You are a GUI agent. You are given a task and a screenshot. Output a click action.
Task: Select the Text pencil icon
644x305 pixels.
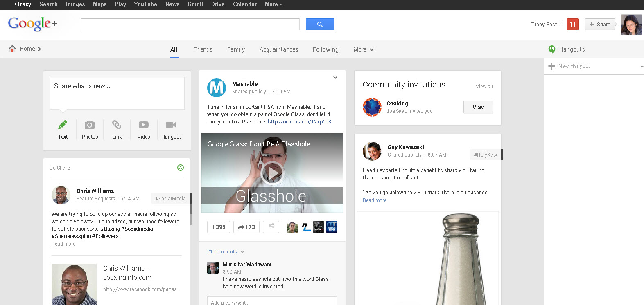point(63,125)
